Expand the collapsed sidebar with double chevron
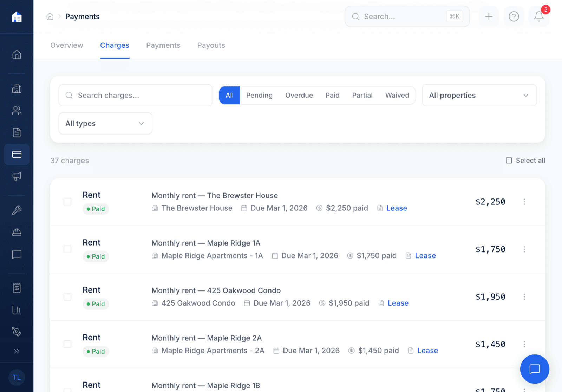 coord(17,351)
